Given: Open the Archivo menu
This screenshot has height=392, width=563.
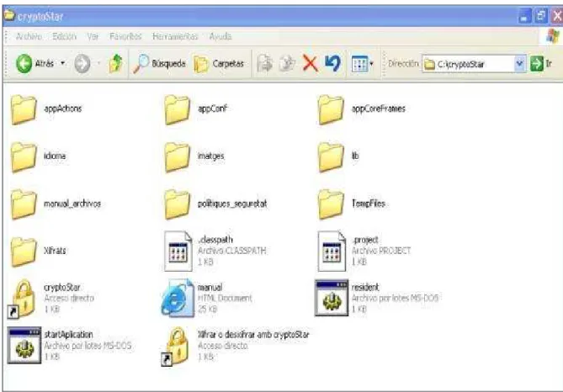Looking at the screenshot, I should pos(29,37).
